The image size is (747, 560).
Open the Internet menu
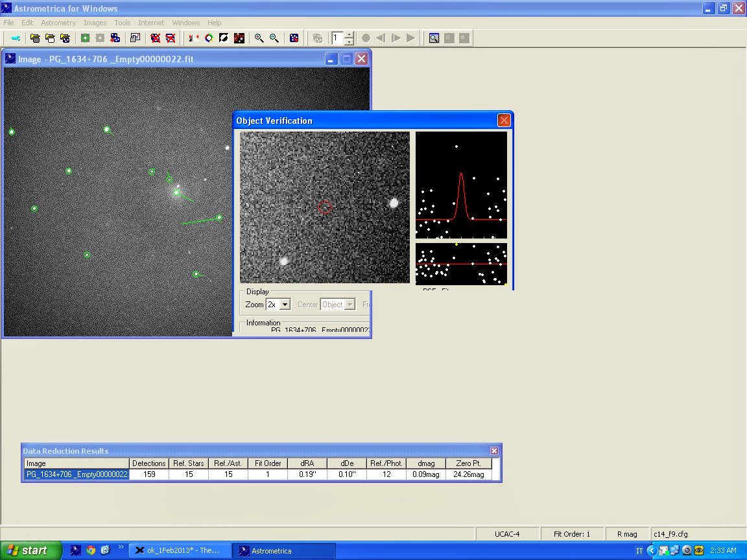pyautogui.click(x=151, y=23)
